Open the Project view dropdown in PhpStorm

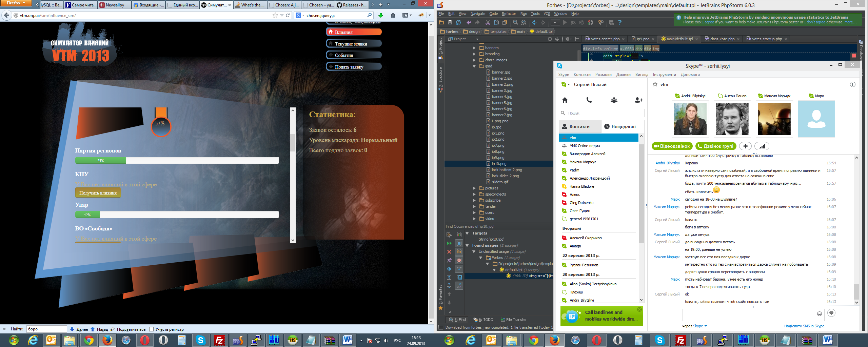pyautogui.click(x=477, y=39)
